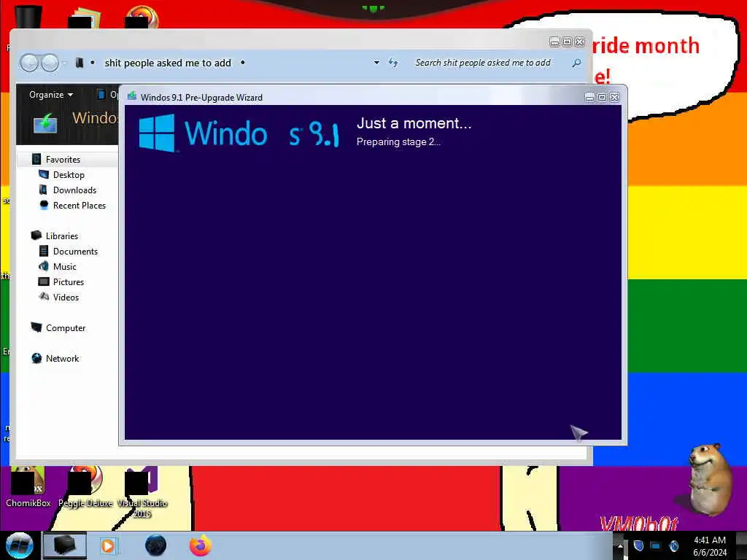Open the dark globe browser in taskbar
Screen dimensions: 747x560
pyautogui.click(x=156, y=545)
